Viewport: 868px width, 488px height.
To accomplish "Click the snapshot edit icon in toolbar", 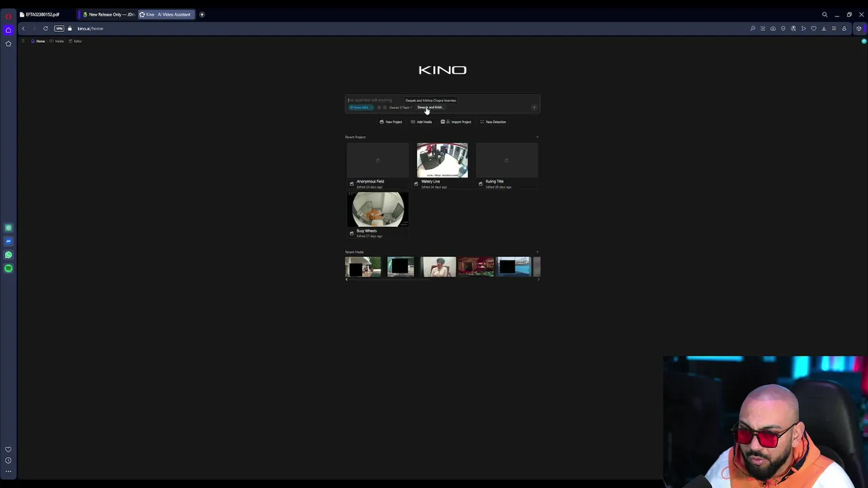I will click(763, 28).
